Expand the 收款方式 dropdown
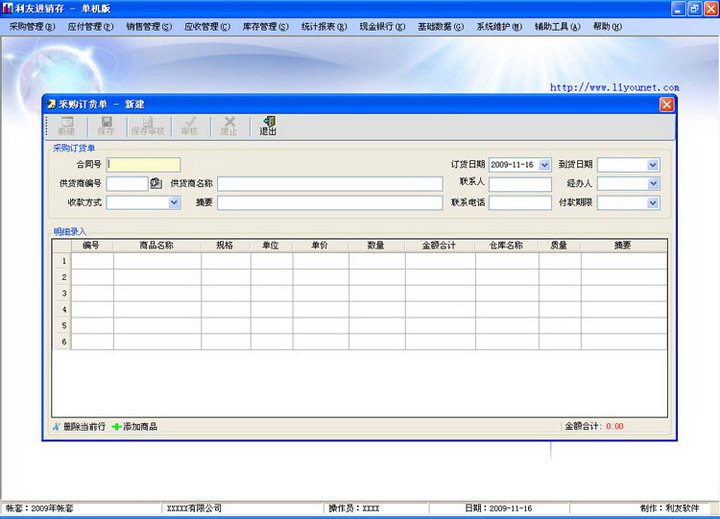Viewport: 720px width, 519px height. 174,203
